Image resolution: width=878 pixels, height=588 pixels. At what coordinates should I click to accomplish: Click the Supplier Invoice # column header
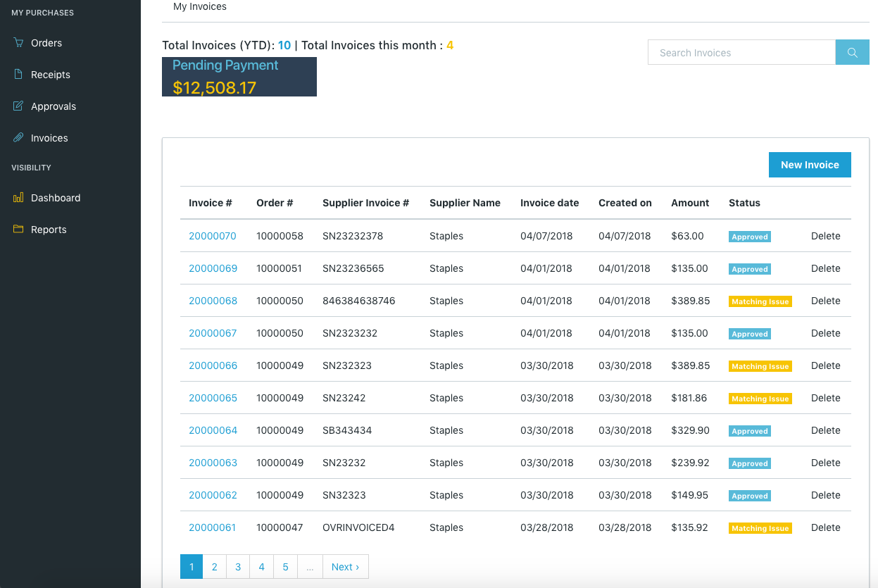365,203
